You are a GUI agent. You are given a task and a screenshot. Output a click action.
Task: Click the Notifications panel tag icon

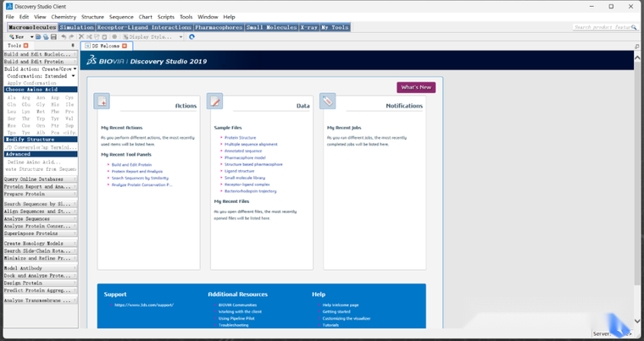click(327, 102)
